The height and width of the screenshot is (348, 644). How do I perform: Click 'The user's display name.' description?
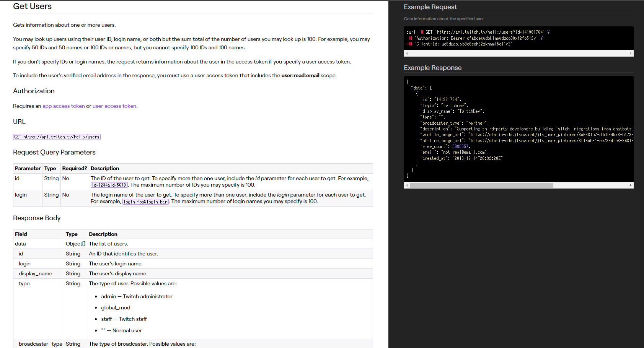(118, 273)
